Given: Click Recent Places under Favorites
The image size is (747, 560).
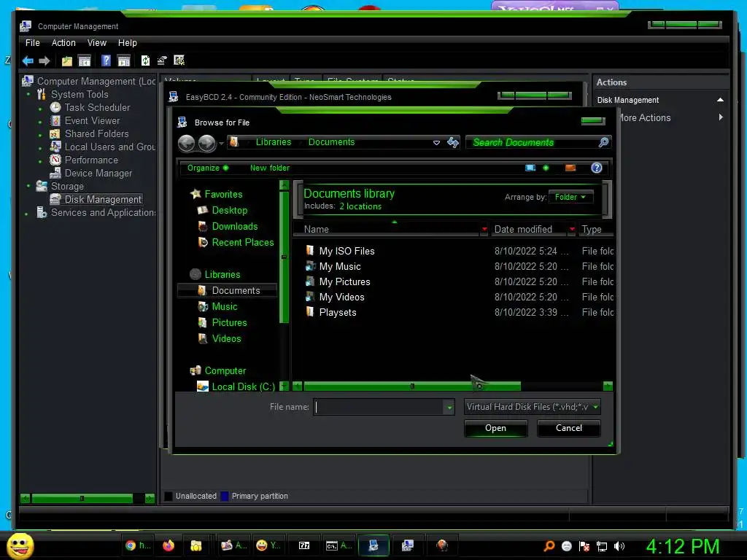Looking at the screenshot, I should [x=242, y=242].
